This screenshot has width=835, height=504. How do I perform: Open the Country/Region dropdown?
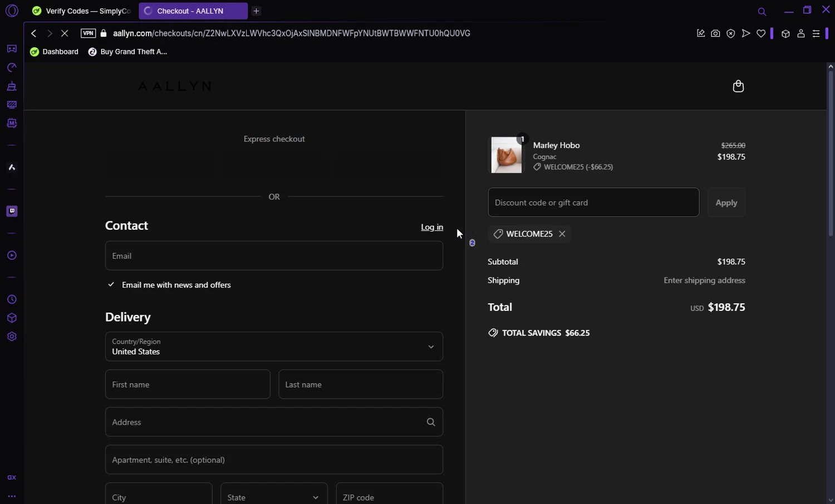click(x=274, y=347)
